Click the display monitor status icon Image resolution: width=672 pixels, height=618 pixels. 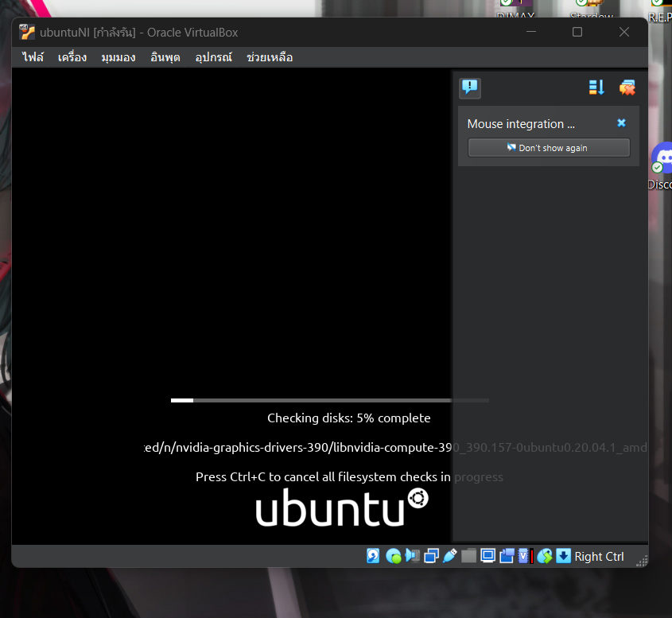487,556
